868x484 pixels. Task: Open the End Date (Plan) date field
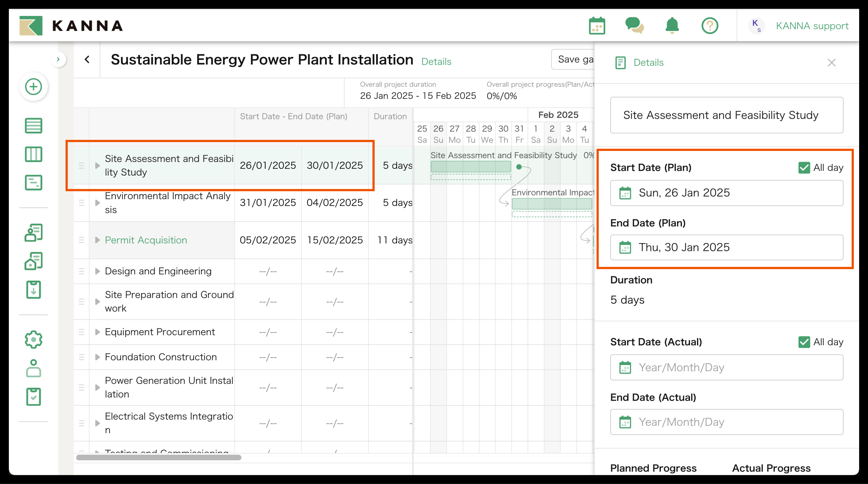[x=727, y=248]
